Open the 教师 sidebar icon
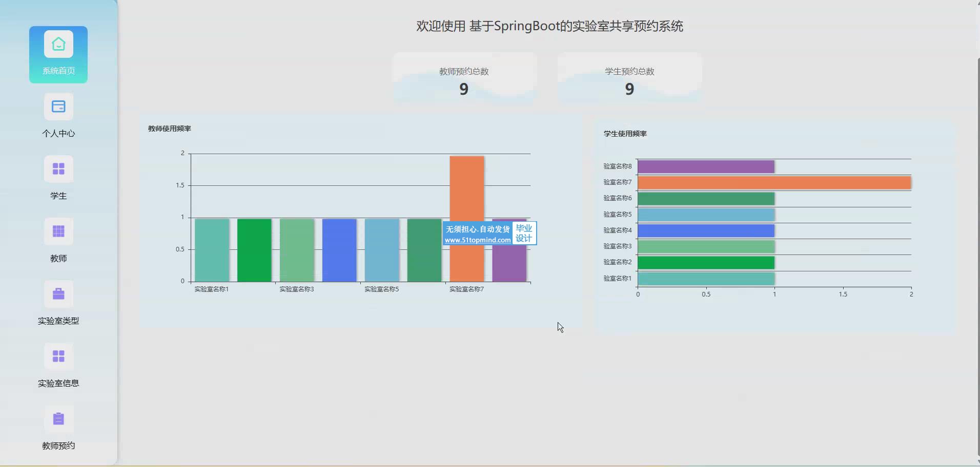The height and width of the screenshot is (467, 980). tap(58, 232)
